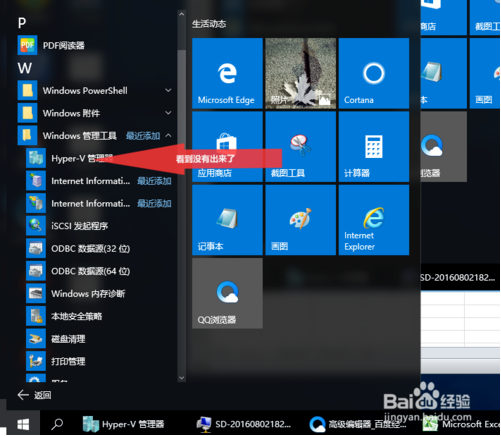Click the Windows 管理工具 folder icon

point(27,135)
